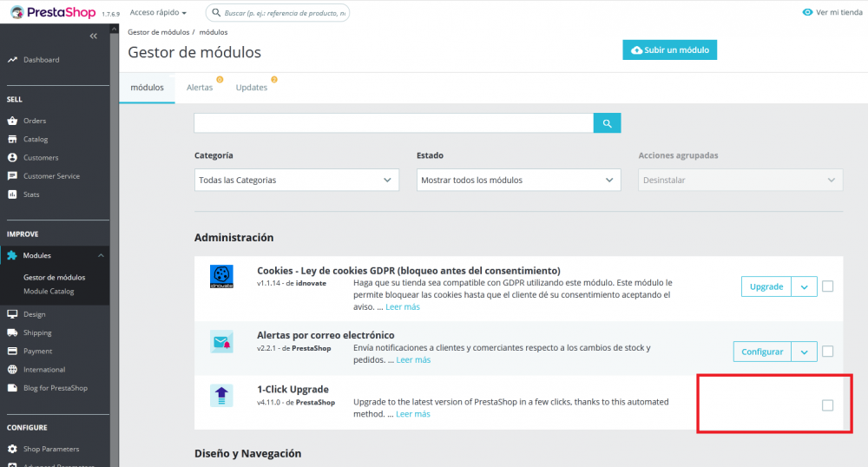Screen dimensions: 868x467
Task: Click the PrestaShop logo
Action: pos(53,12)
